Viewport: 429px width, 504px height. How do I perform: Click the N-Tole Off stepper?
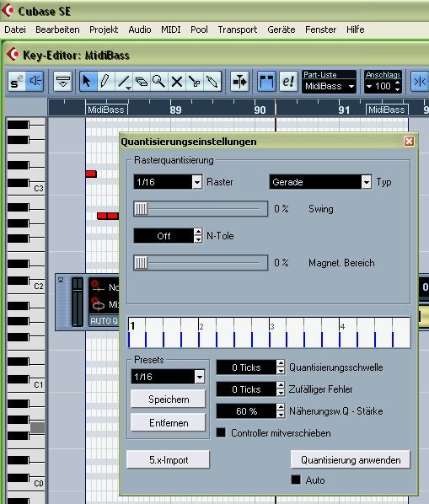[198, 236]
